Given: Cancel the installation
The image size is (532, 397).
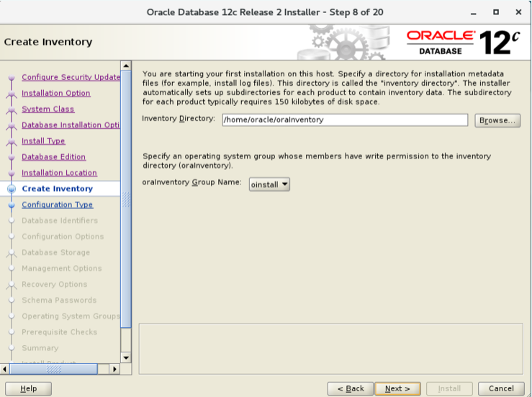Looking at the screenshot, I should pos(501,388).
